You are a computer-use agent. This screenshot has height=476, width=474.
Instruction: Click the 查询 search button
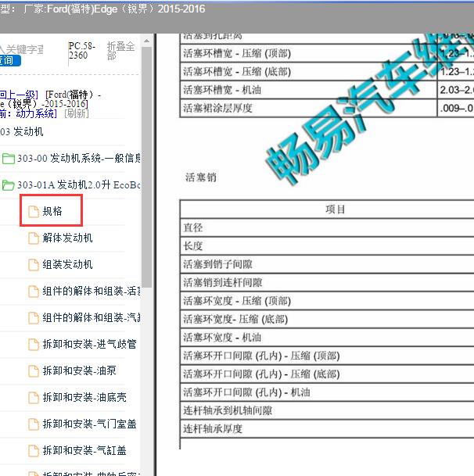9,60
